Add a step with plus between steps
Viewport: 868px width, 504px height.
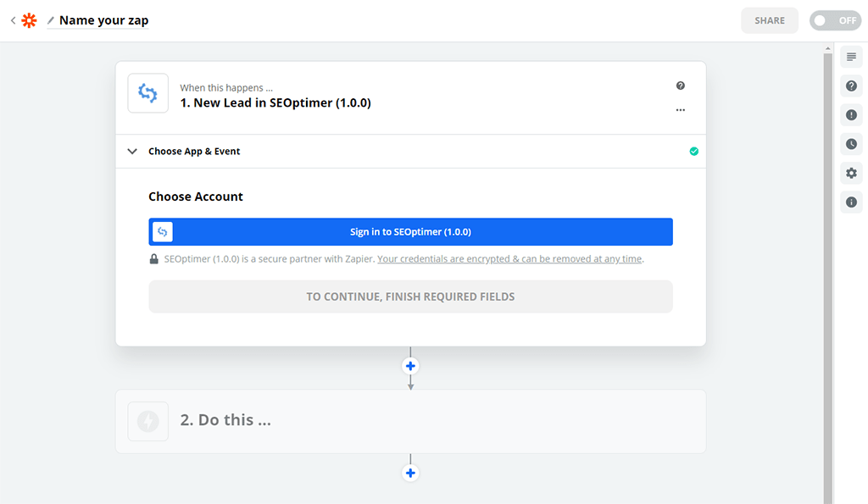pos(410,366)
